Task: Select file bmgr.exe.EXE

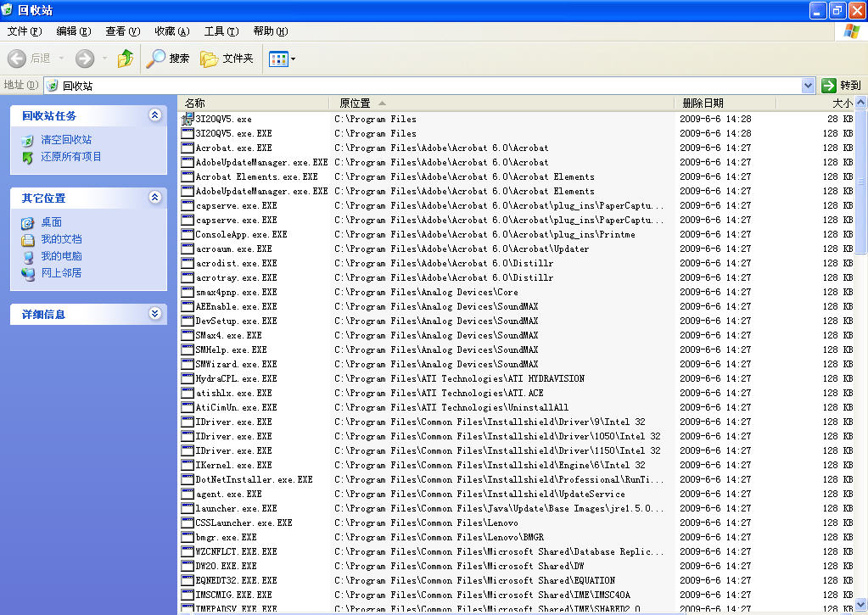Action: pos(226,536)
